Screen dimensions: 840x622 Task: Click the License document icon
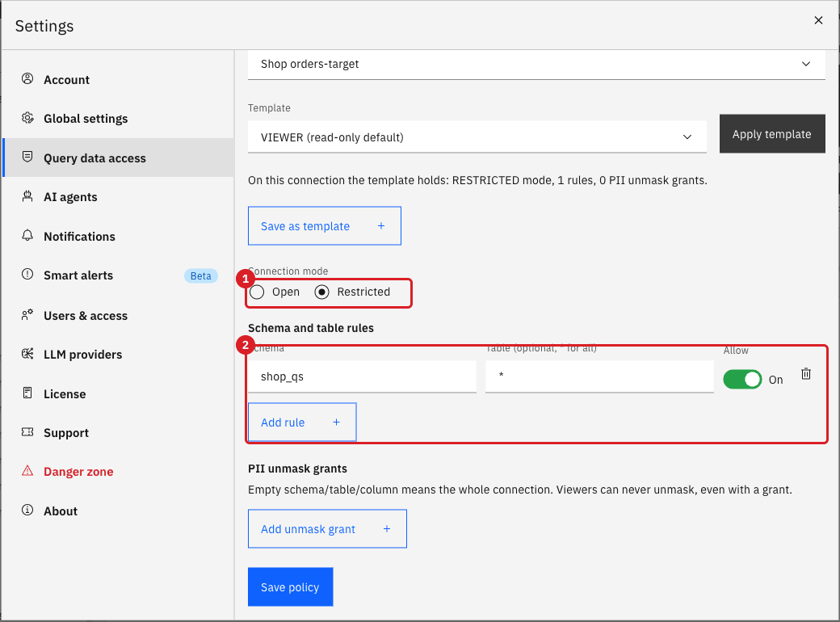click(27, 393)
